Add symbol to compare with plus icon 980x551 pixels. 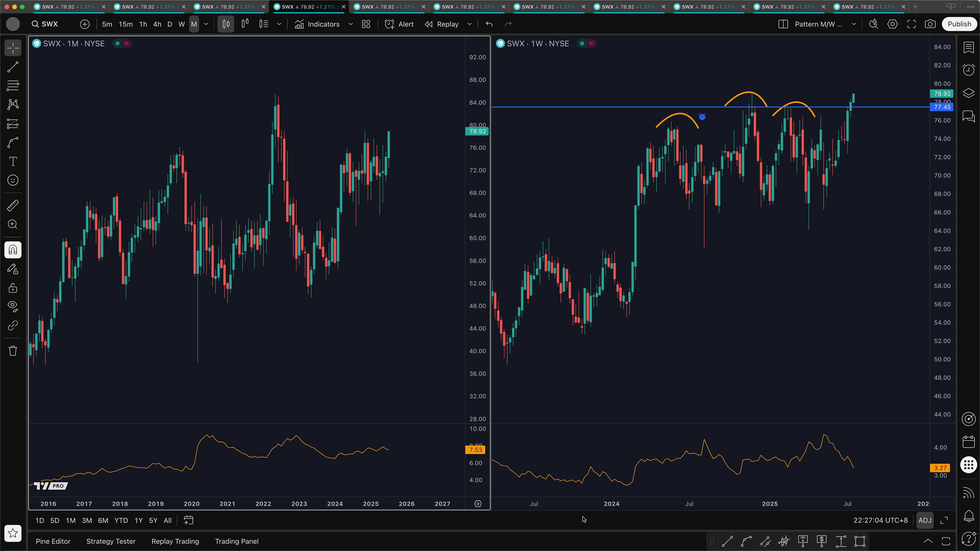click(x=84, y=24)
